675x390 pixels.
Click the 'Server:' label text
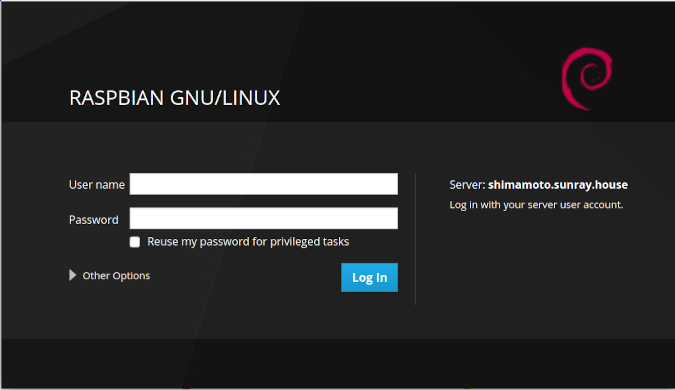(468, 185)
